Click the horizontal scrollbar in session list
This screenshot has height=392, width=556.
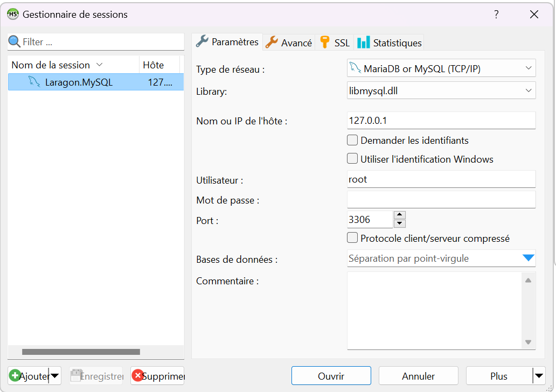(81, 352)
